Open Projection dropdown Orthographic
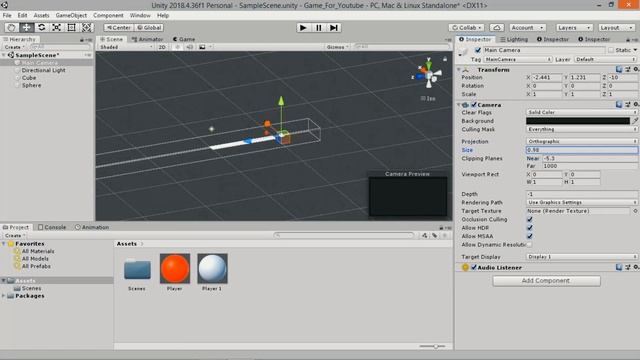Image resolution: width=640 pixels, height=360 pixels. point(582,141)
